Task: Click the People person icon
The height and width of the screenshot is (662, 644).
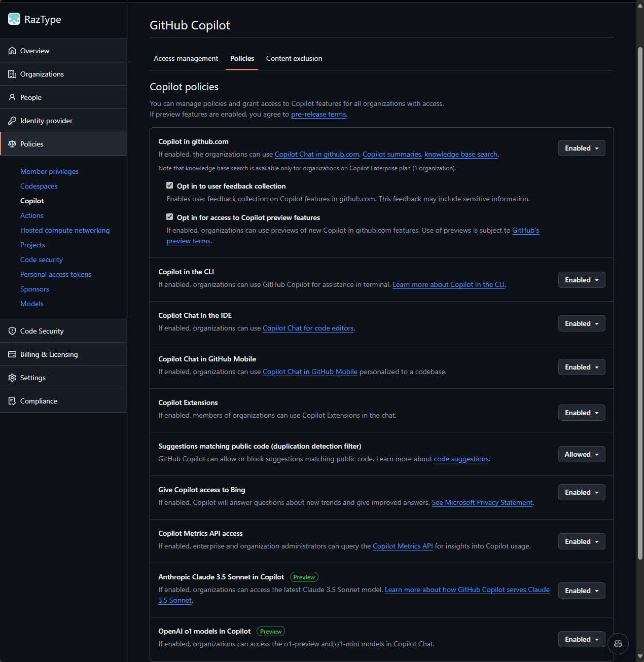Action: 12,97
